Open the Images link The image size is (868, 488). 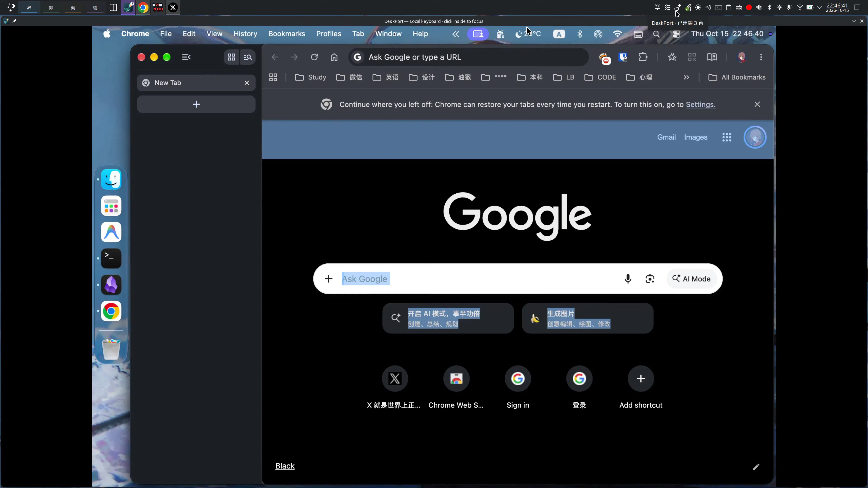pos(696,137)
